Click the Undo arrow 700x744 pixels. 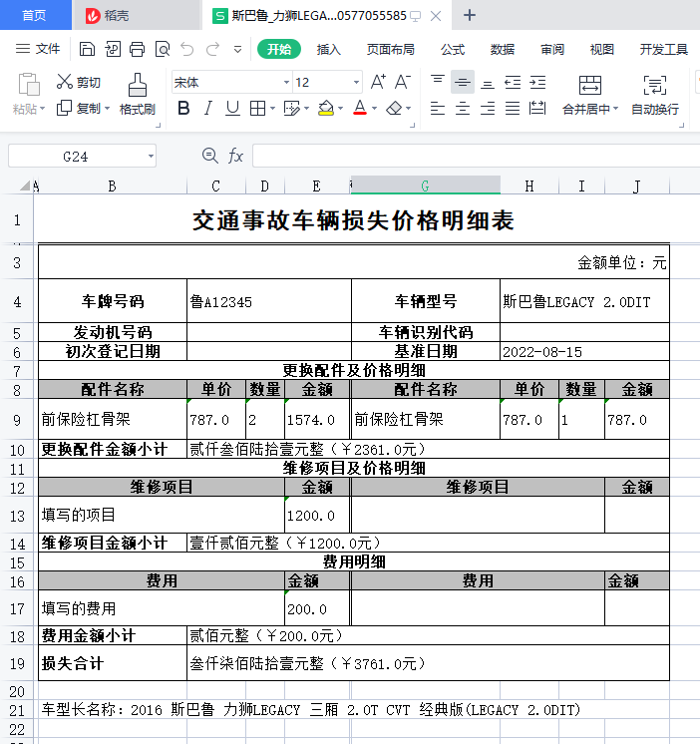coord(187,49)
